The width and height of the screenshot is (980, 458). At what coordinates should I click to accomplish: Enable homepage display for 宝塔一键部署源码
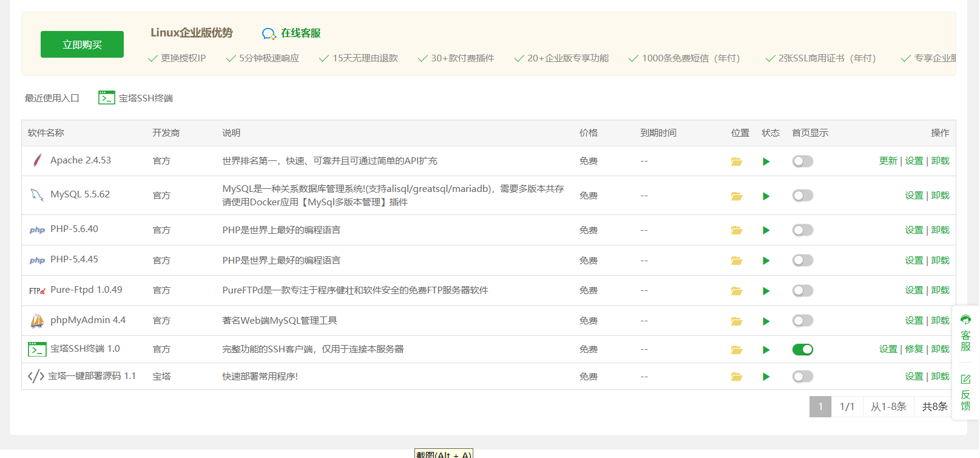pos(802,377)
